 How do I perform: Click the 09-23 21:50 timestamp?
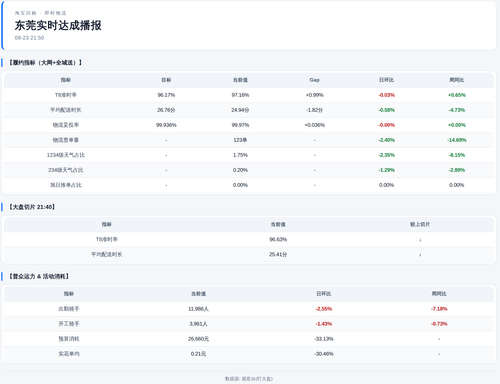[x=29, y=38]
